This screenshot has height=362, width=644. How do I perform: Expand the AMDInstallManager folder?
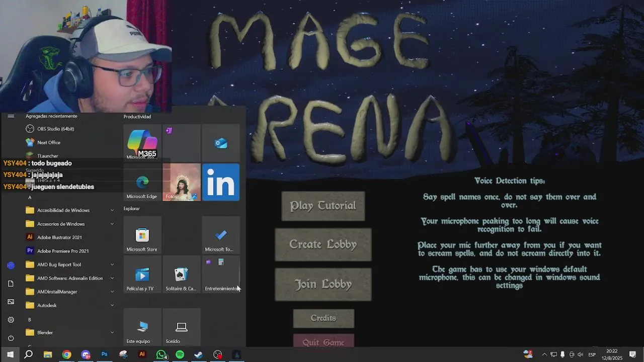pyautogui.click(x=70, y=292)
